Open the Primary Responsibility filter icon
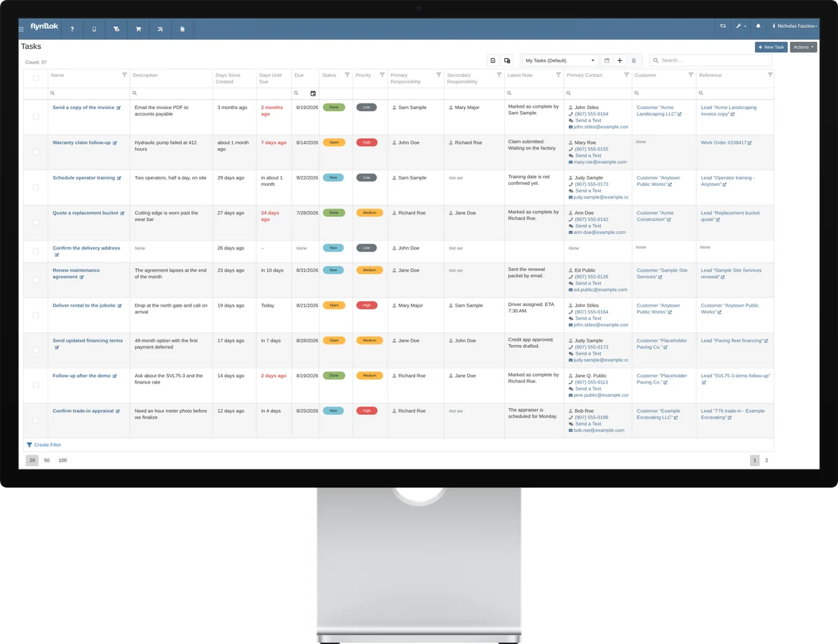 (439, 75)
